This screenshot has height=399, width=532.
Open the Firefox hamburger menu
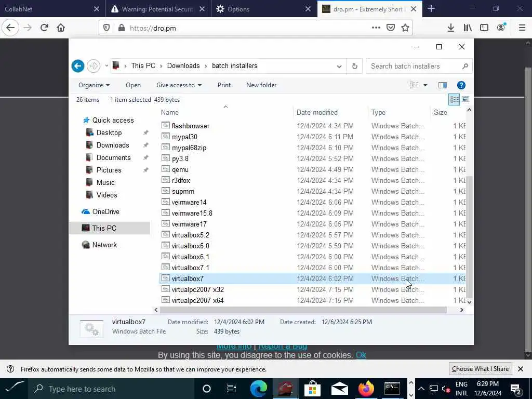pos(522,28)
